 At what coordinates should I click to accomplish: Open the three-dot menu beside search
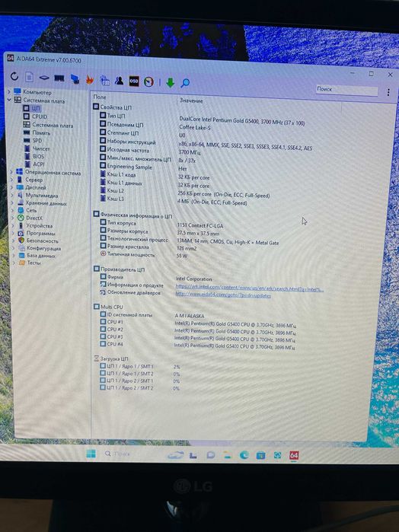388,92
